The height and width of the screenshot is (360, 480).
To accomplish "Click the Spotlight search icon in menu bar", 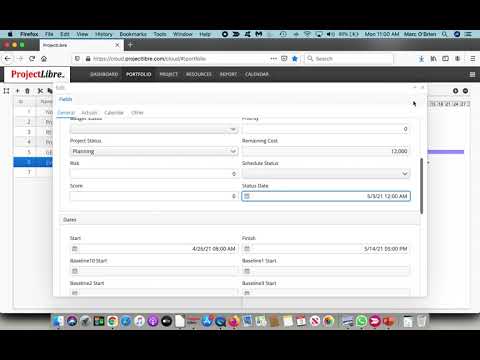I will point(444,34).
